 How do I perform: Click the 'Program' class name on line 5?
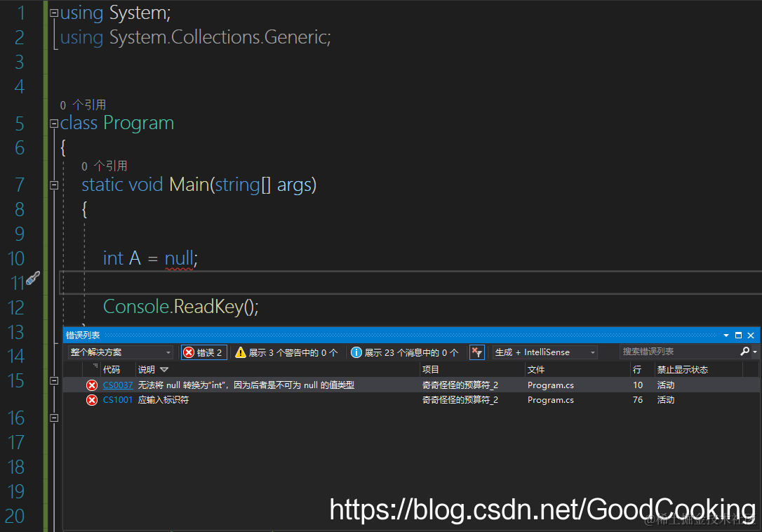click(x=138, y=123)
